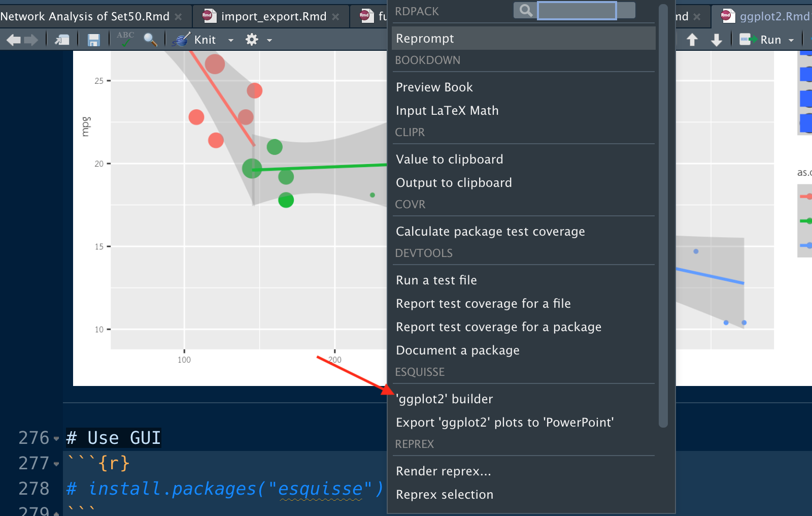The width and height of the screenshot is (812, 516).
Task: Switch to the import_export.Rmd tab
Action: 273,16
